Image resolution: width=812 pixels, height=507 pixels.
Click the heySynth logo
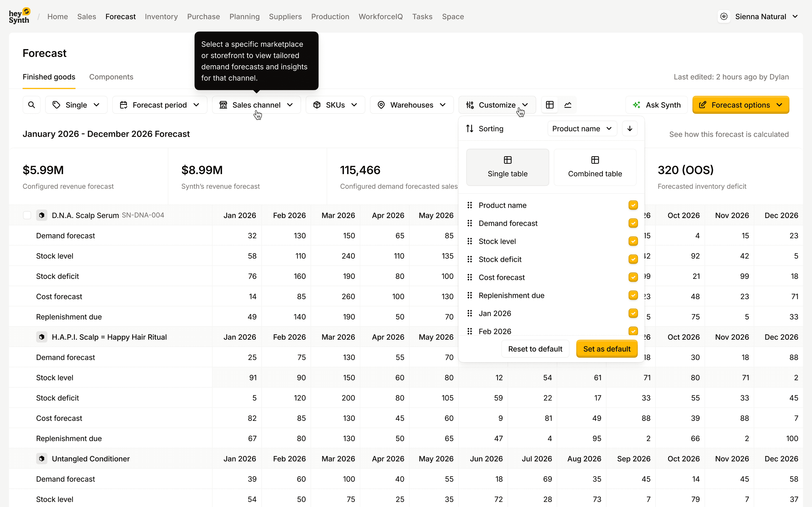pos(19,16)
